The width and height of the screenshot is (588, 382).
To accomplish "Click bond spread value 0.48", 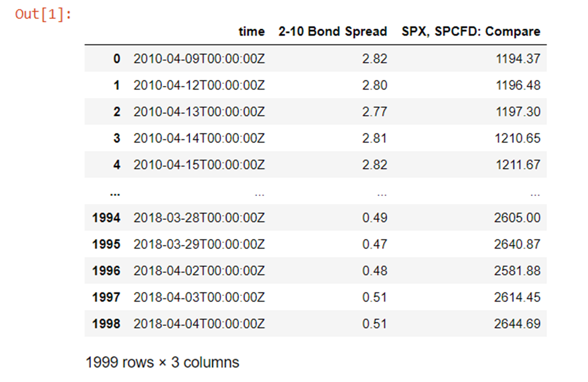I will [x=374, y=271].
